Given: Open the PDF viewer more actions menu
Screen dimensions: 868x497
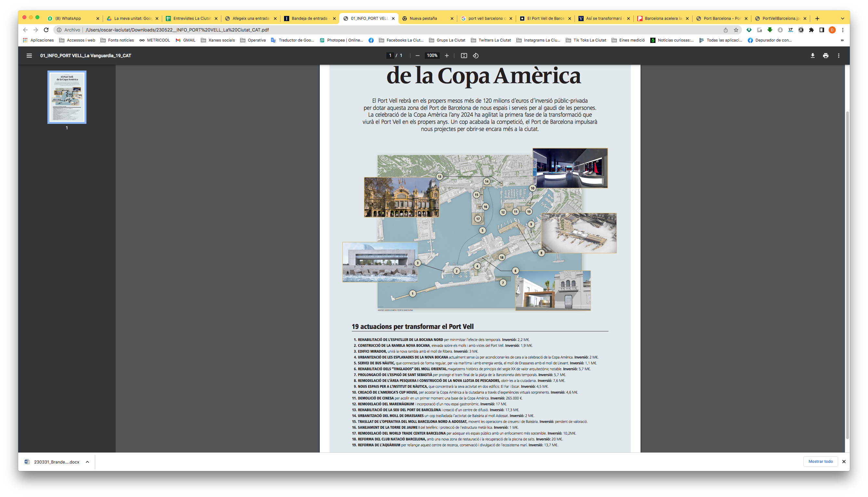Looking at the screenshot, I should [839, 56].
